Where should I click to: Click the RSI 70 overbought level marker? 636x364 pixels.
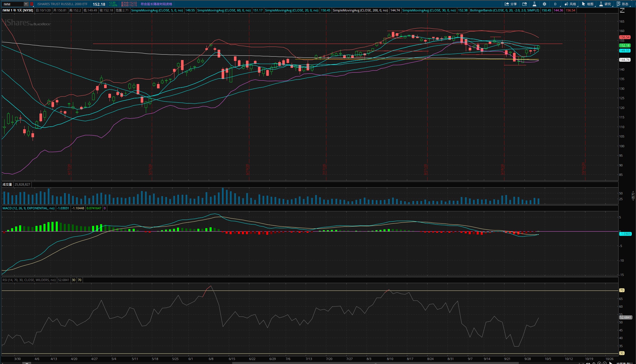click(x=622, y=290)
